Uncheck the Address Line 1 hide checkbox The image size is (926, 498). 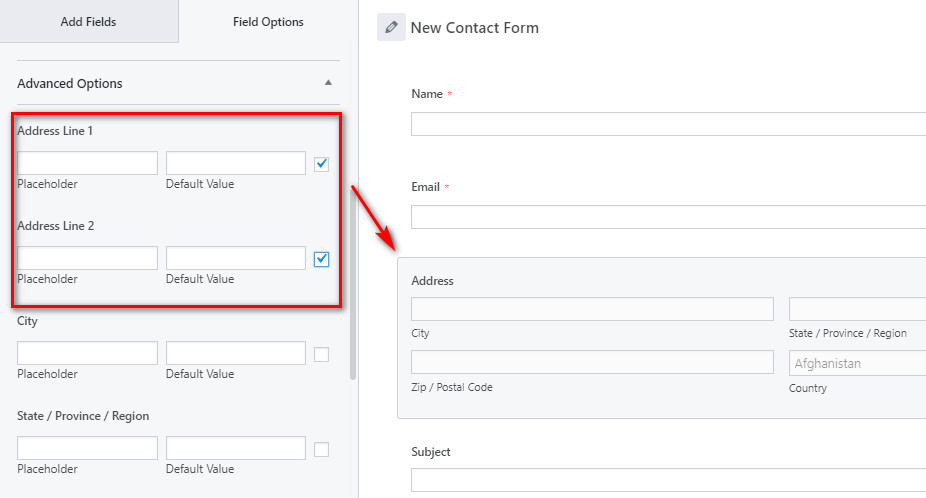[x=321, y=164]
